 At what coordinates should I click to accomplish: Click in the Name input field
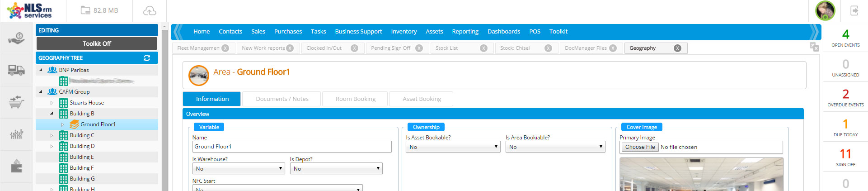tap(291, 147)
